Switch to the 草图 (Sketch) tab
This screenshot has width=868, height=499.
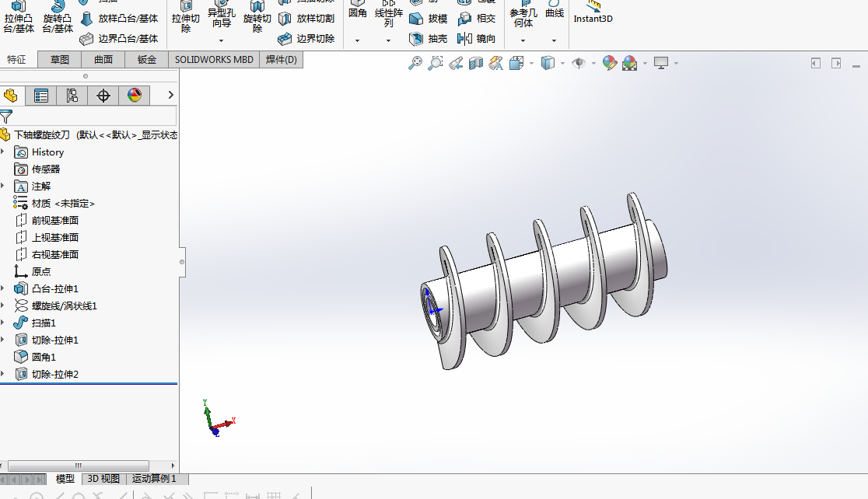[x=60, y=60]
